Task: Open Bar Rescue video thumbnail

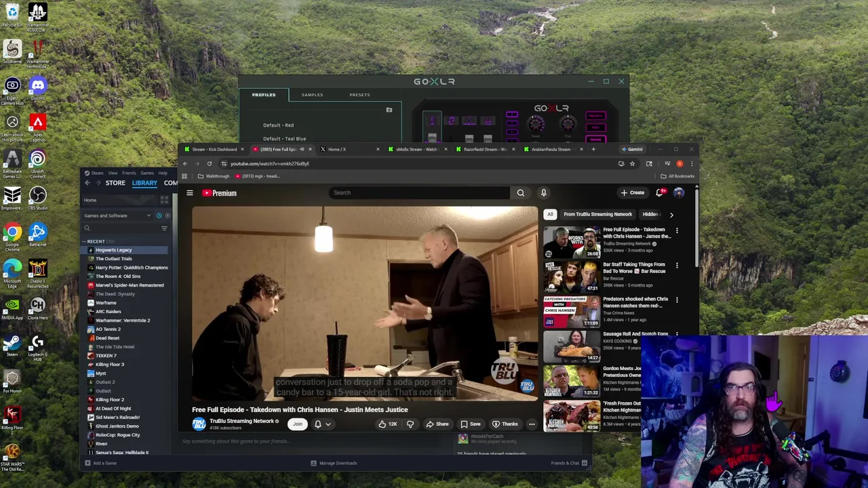Action: coord(572,277)
